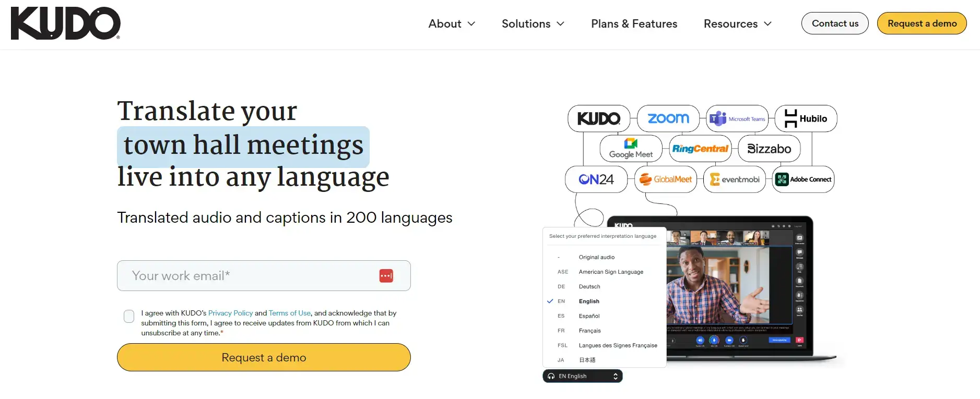Click the Hubilo logo badge
Screen dimensions: 980x399
[x=806, y=118]
